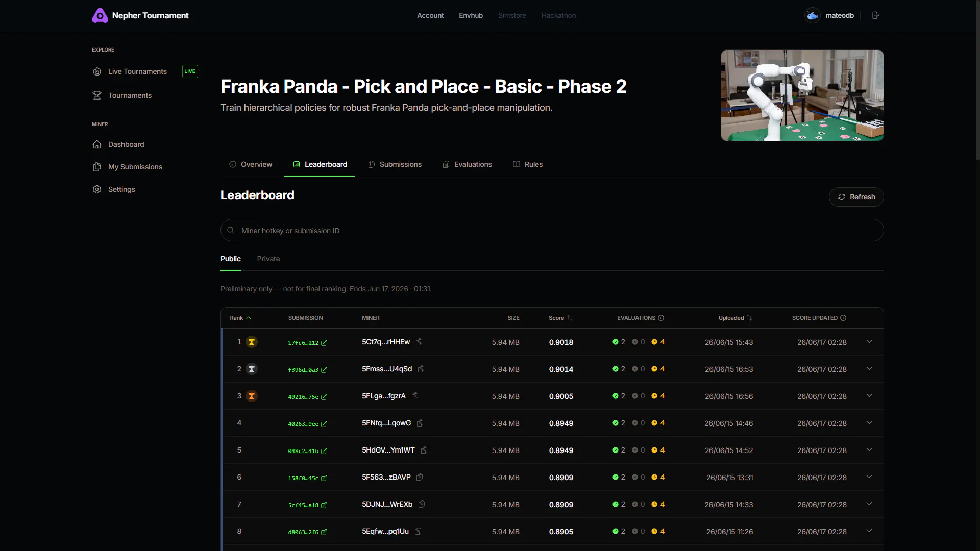Copy miner hotkey 5DJNJ...WrEXb

point(422,504)
